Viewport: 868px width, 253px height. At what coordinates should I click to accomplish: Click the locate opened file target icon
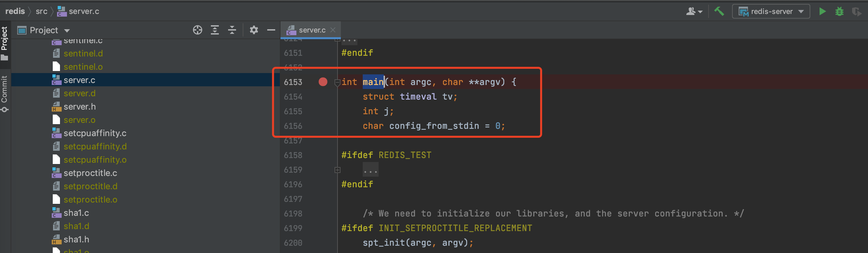coord(198,30)
